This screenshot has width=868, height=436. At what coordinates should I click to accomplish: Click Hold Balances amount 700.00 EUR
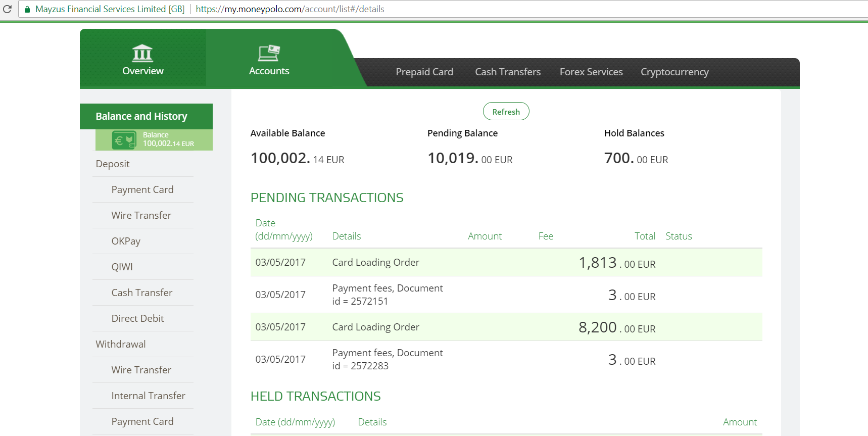click(x=636, y=159)
